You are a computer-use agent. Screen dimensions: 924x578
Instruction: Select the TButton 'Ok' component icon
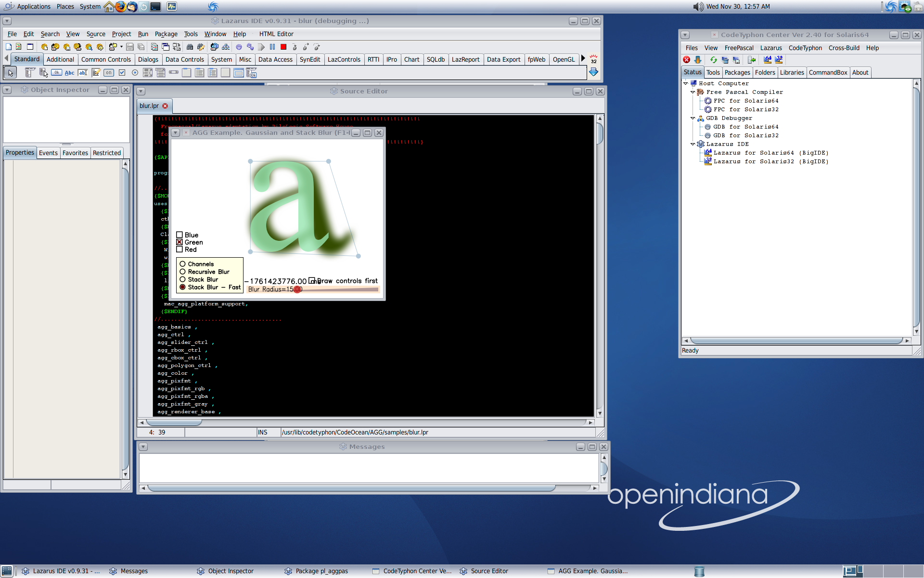click(x=56, y=73)
